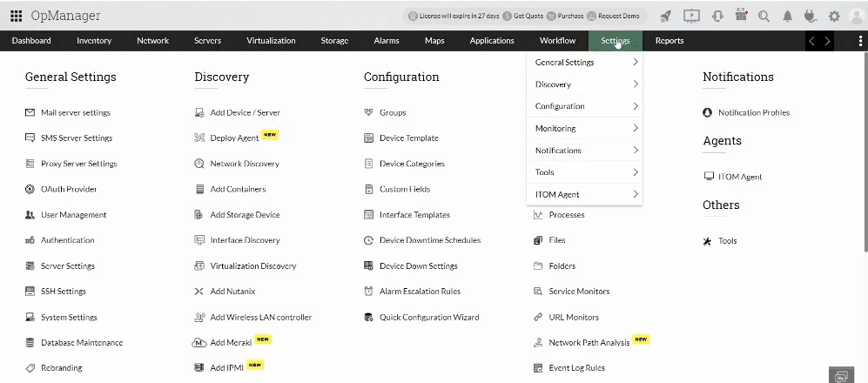The height and width of the screenshot is (383, 868).
Task: Click the presentation screen icon
Action: [x=691, y=16]
